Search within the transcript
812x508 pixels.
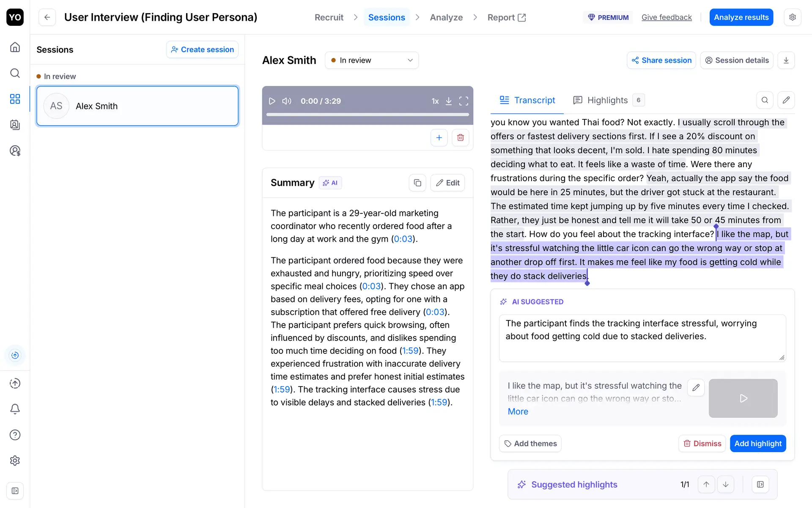click(x=765, y=100)
